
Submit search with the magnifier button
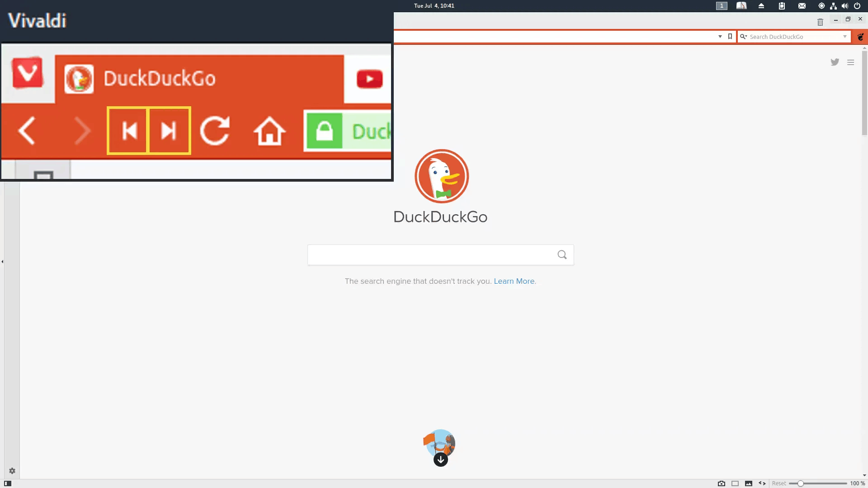(x=562, y=255)
